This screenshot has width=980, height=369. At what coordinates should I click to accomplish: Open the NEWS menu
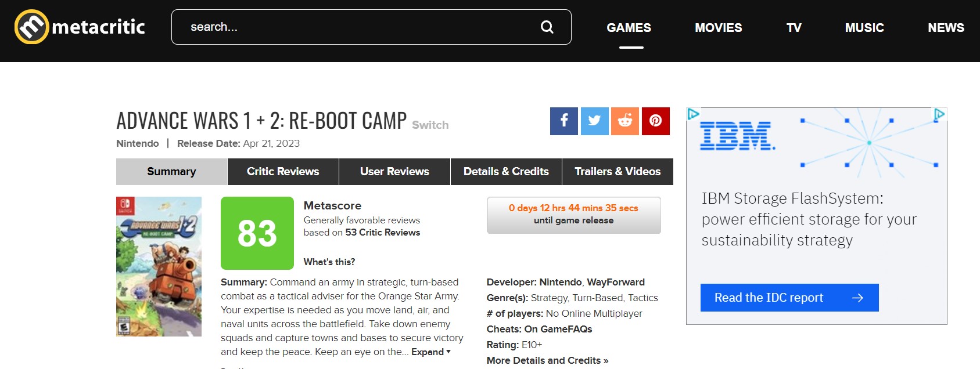coord(946,28)
